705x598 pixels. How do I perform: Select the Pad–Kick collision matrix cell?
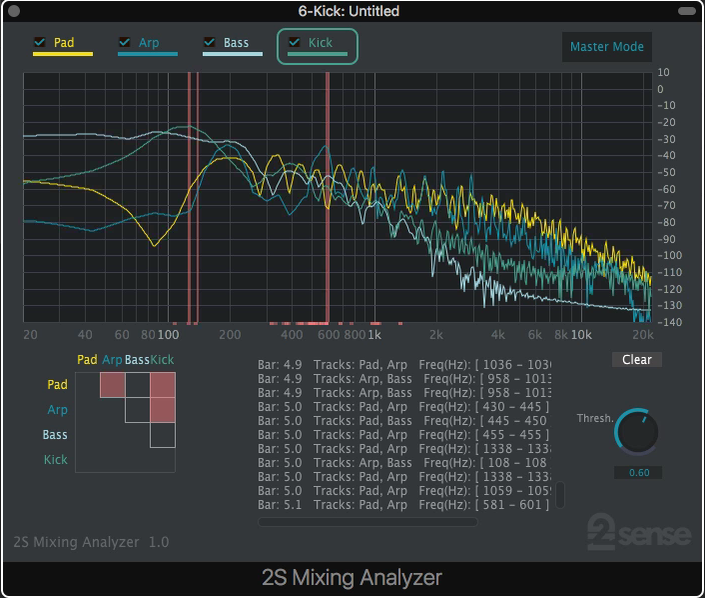pyautogui.click(x=163, y=385)
